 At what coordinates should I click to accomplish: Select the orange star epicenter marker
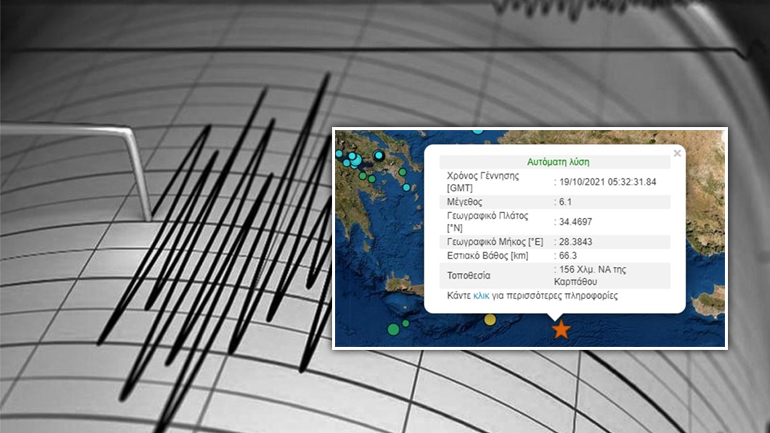pyautogui.click(x=561, y=329)
